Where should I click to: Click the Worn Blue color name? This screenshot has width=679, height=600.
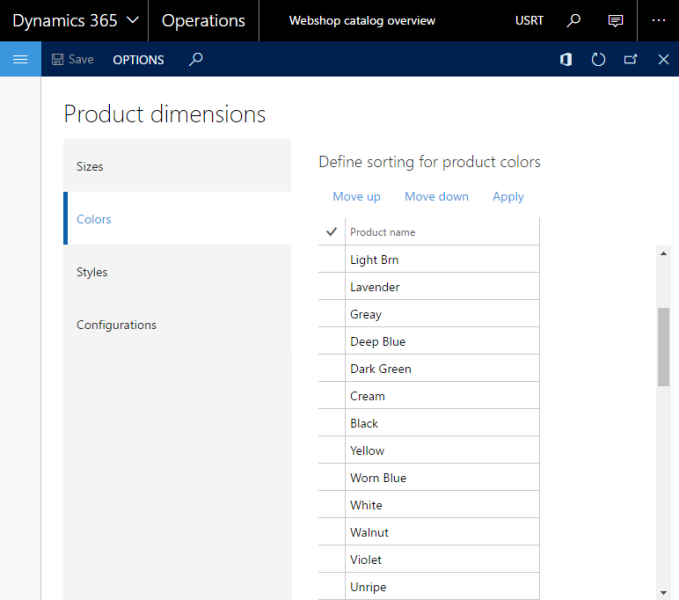click(x=378, y=478)
